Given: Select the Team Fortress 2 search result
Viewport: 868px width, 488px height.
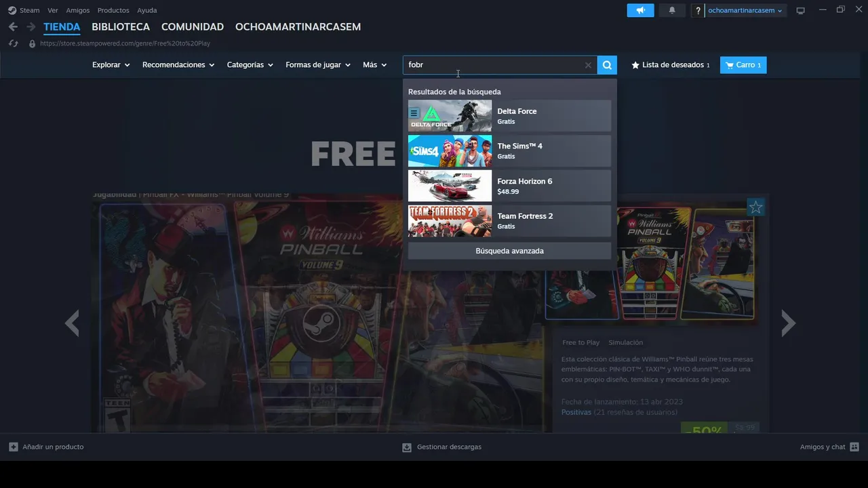Looking at the screenshot, I should 509,221.
